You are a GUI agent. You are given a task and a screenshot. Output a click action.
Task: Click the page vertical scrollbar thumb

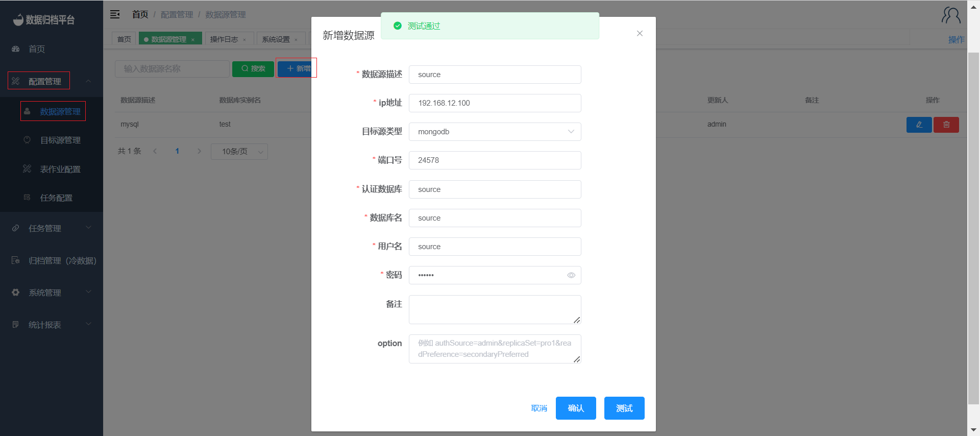[x=973, y=228]
